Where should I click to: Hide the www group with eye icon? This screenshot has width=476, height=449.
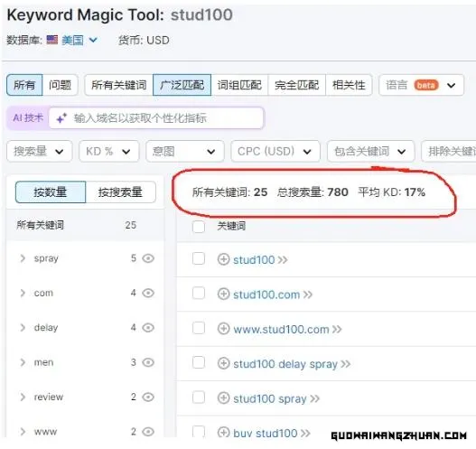coord(148,432)
